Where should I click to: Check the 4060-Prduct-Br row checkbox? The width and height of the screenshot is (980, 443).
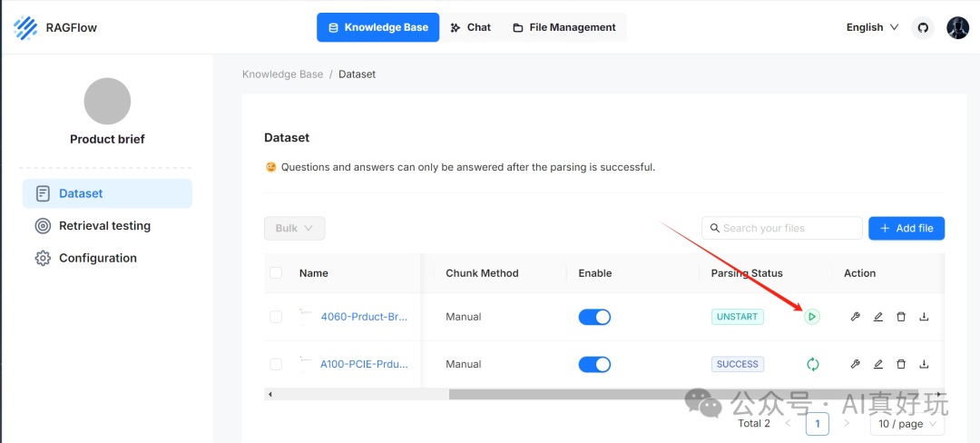[276, 317]
